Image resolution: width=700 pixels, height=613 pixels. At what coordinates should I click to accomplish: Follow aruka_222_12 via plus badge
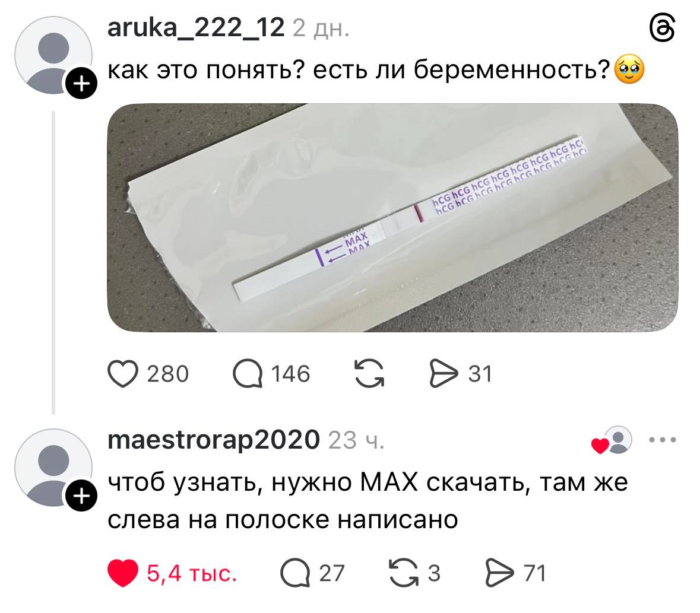tap(81, 84)
